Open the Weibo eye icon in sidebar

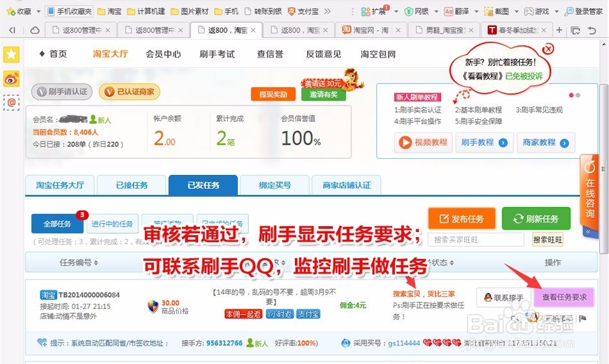click(x=12, y=79)
